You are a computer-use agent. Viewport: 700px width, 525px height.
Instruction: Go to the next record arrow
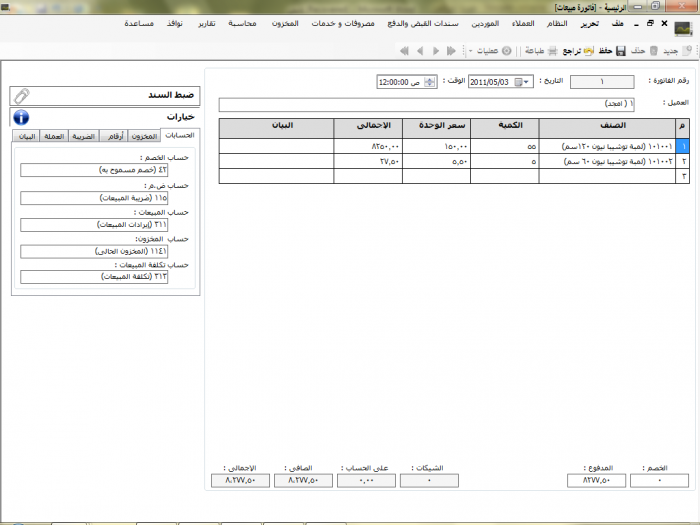[420, 50]
